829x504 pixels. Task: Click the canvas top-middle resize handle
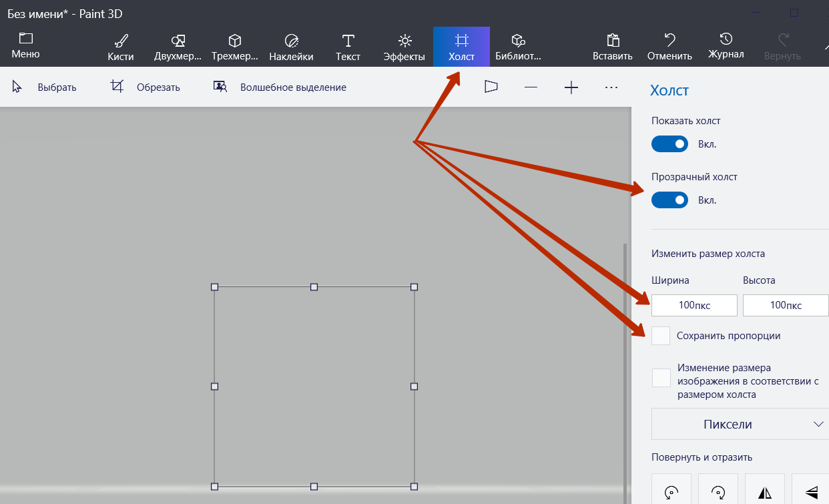pos(314,287)
